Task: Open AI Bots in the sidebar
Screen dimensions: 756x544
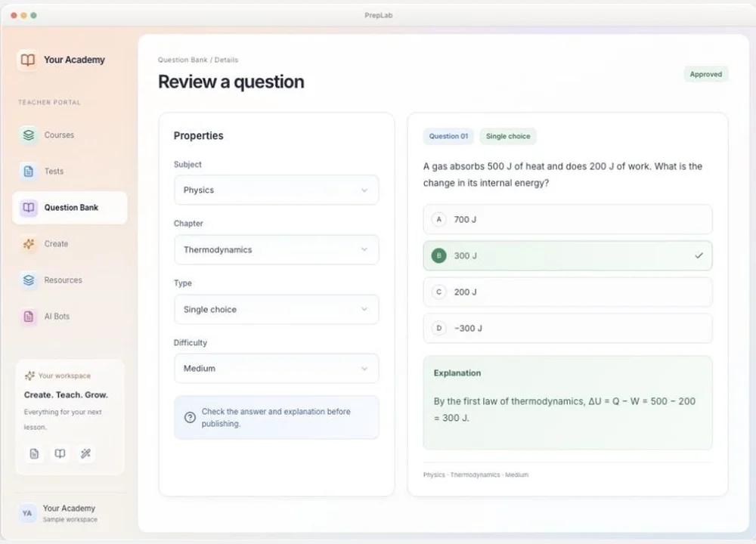Action: 70,317
